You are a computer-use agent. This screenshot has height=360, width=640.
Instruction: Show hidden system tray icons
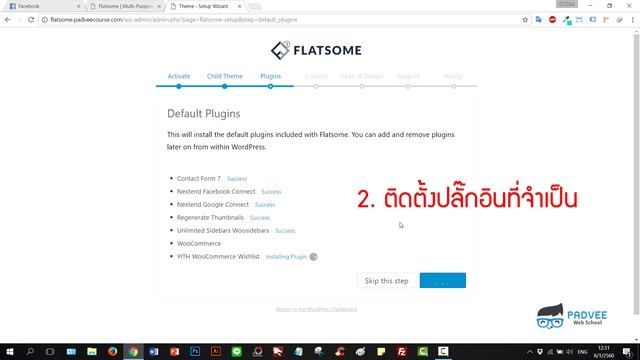pyautogui.click(x=529, y=352)
